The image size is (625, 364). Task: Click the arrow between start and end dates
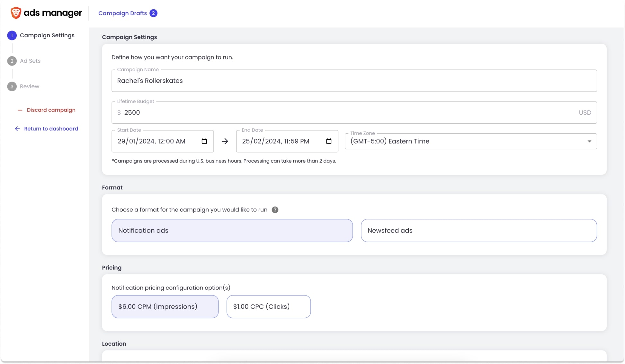coord(225,141)
